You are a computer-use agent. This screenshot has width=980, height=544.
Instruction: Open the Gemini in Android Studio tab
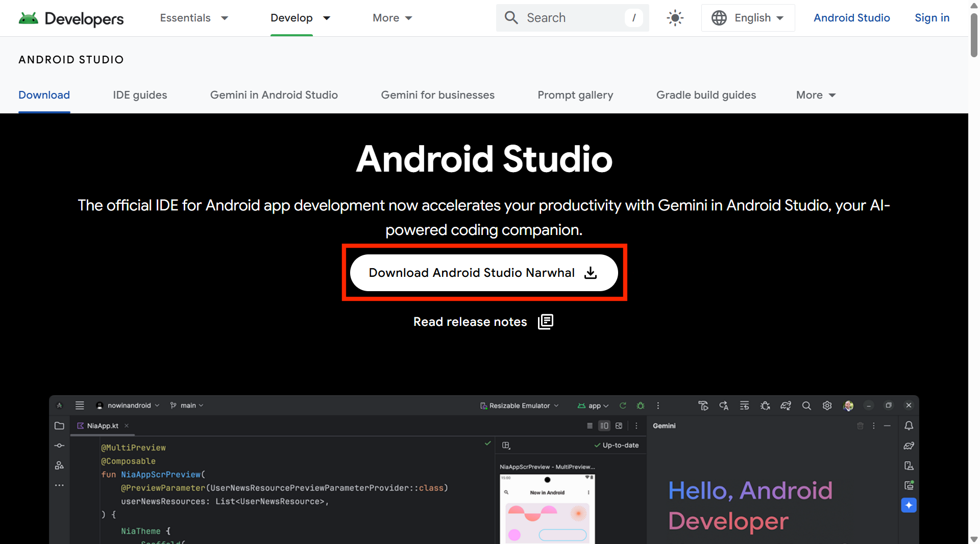click(x=274, y=95)
